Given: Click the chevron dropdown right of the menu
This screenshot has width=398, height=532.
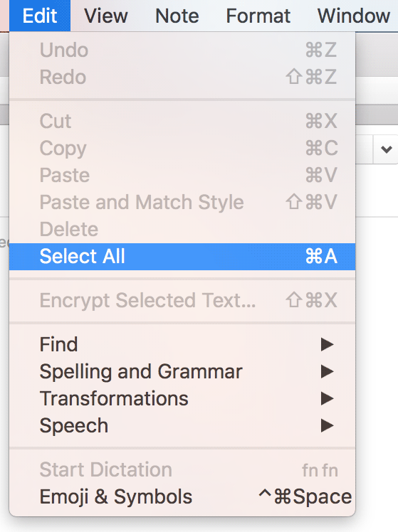Looking at the screenshot, I should tap(386, 149).
